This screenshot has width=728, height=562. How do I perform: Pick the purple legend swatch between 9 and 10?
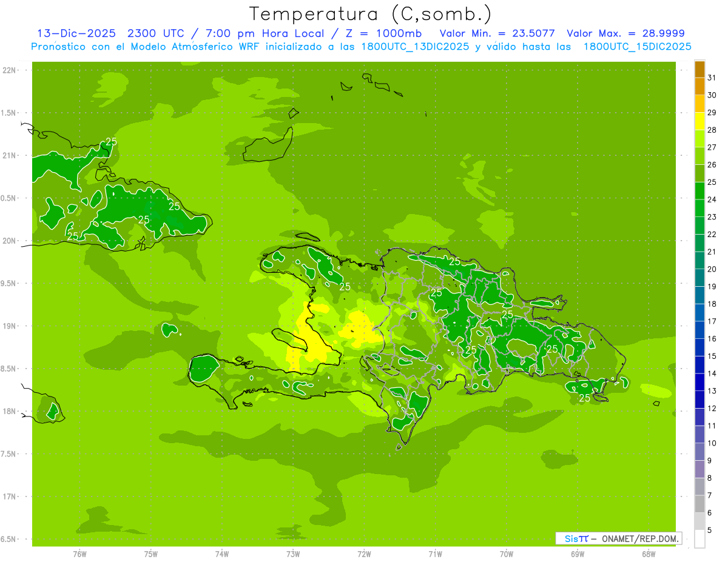click(699, 452)
